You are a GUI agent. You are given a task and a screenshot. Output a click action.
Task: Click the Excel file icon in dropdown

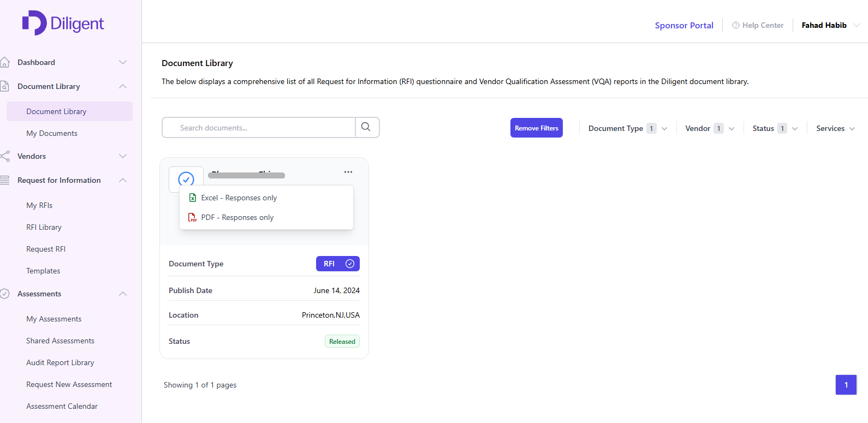point(193,198)
